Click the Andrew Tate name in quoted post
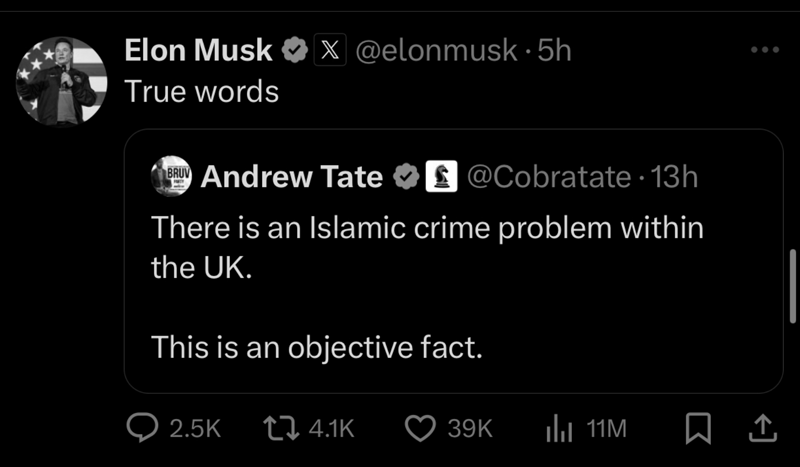Viewport: 800px width, 467px height. pos(291,177)
